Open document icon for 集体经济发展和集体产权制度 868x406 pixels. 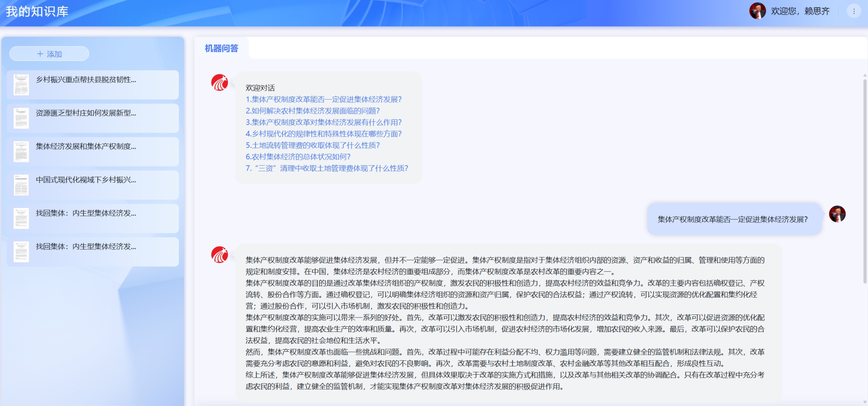pyautogui.click(x=21, y=152)
